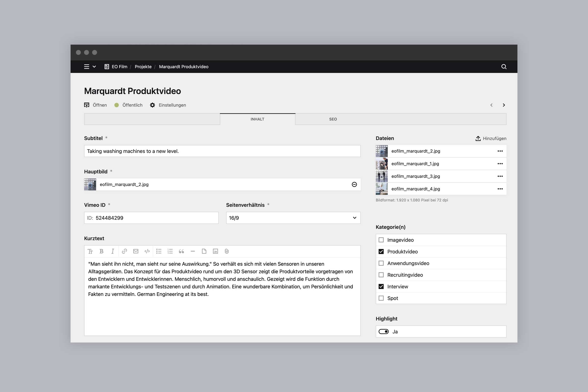Check the Imagevideo category checkbox
The image size is (588, 392).
381,240
